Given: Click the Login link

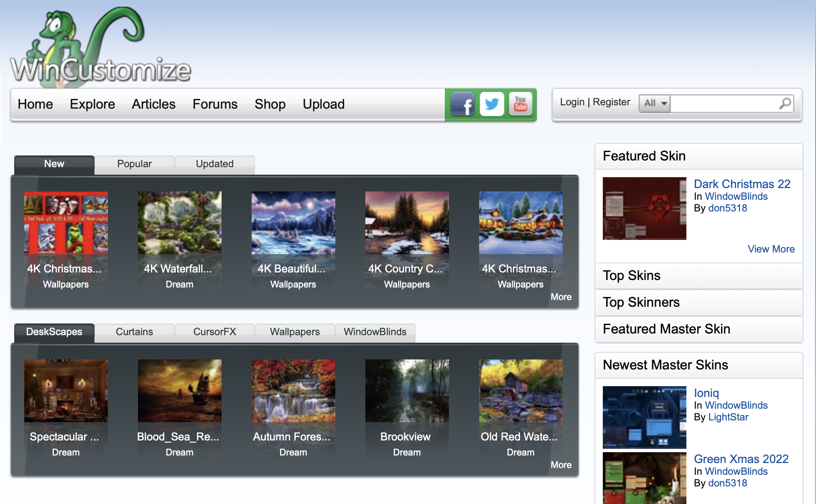Looking at the screenshot, I should pyautogui.click(x=572, y=102).
